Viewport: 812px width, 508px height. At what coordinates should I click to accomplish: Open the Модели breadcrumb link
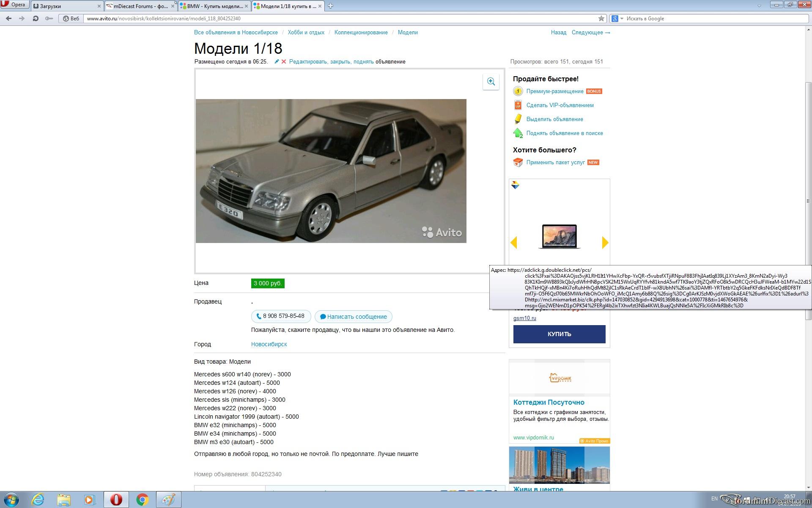(x=408, y=33)
